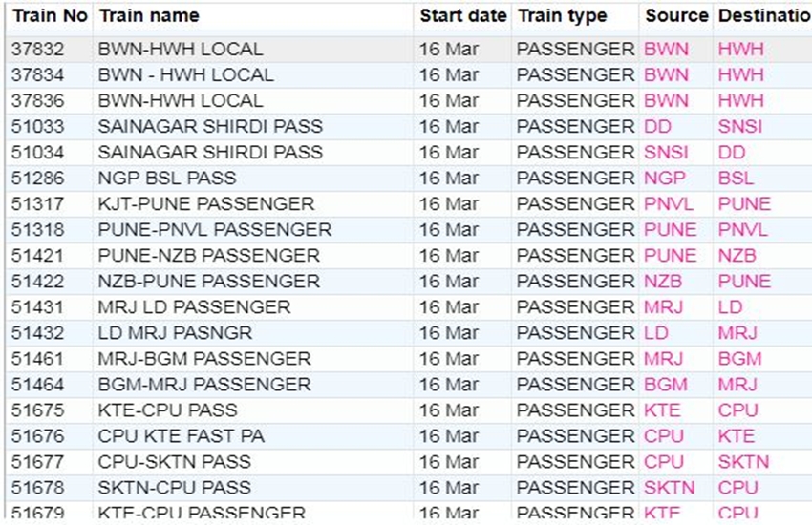Sort by the Train name column header
Viewport: 812px width, 525px height.
click(149, 16)
